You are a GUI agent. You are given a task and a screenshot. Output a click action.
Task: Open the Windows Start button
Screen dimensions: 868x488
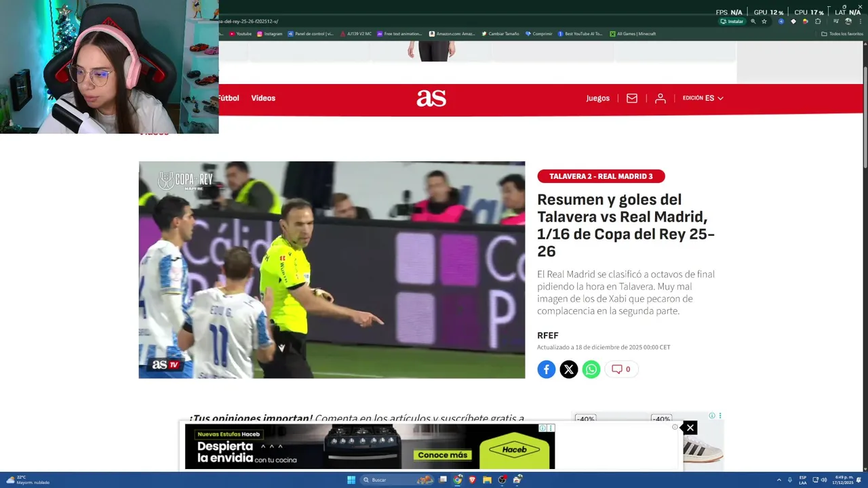point(351,480)
